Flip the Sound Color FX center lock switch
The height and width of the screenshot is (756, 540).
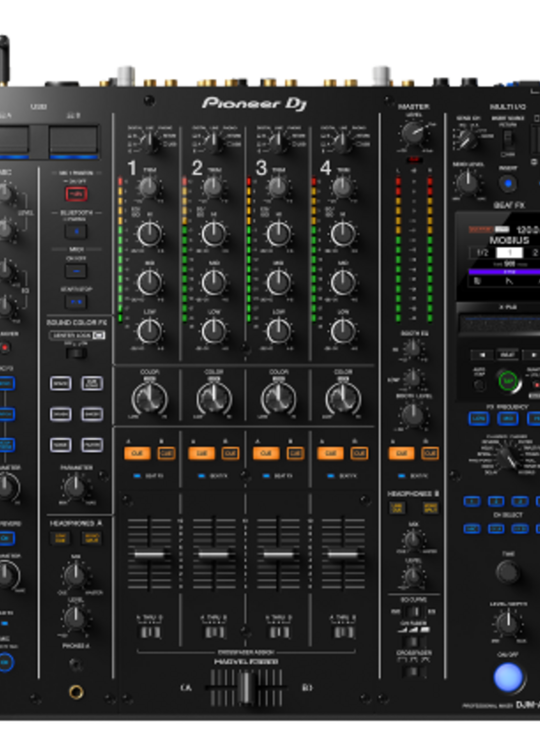point(76,353)
